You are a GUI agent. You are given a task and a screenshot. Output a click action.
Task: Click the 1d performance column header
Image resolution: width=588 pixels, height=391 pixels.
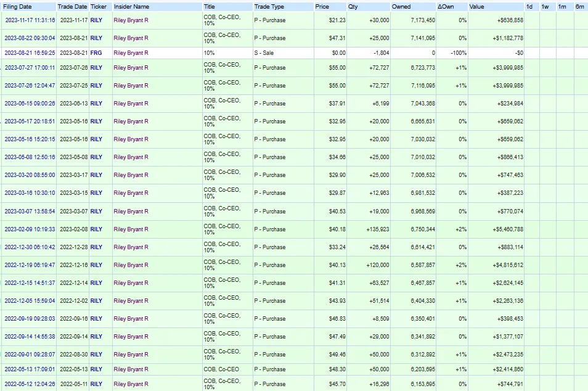529,7
